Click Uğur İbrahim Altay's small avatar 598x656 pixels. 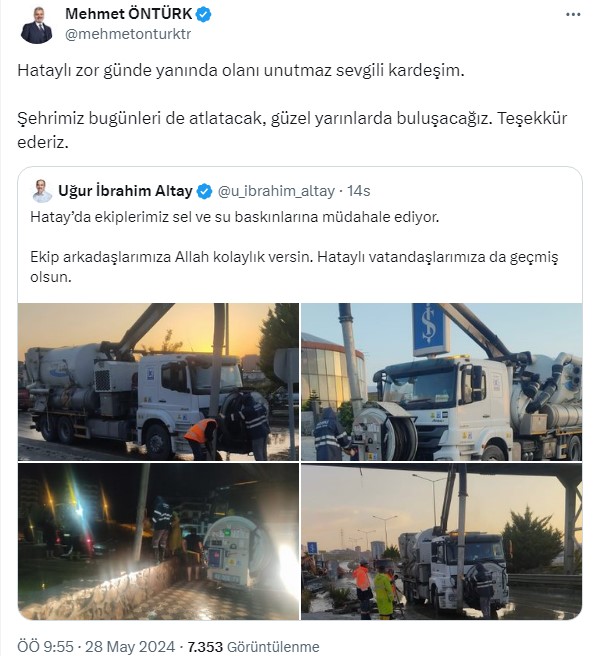[x=42, y=191]
